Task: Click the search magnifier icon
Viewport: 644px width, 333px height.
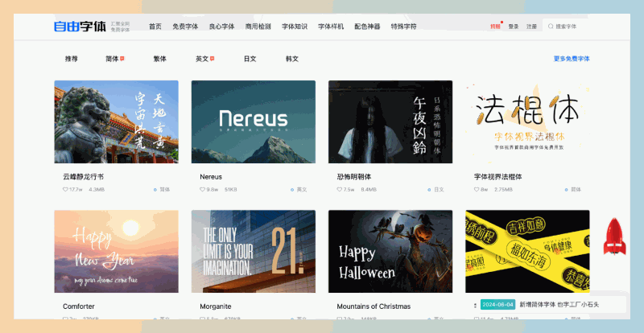Action: click(551, 27)
